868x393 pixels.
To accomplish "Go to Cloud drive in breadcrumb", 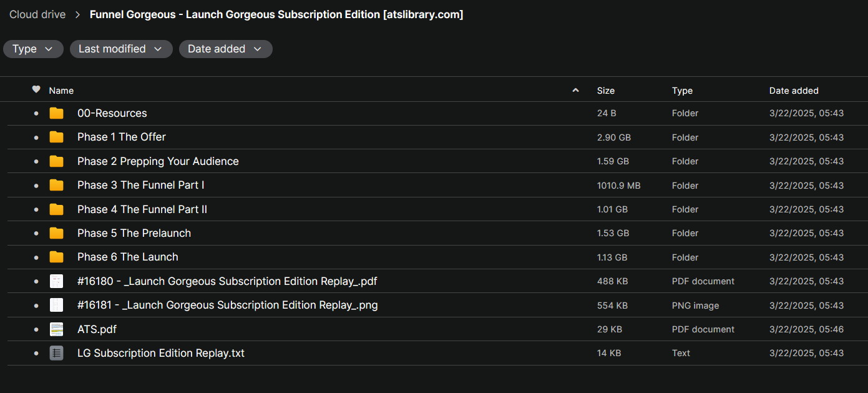I will (x=37, y=14).
